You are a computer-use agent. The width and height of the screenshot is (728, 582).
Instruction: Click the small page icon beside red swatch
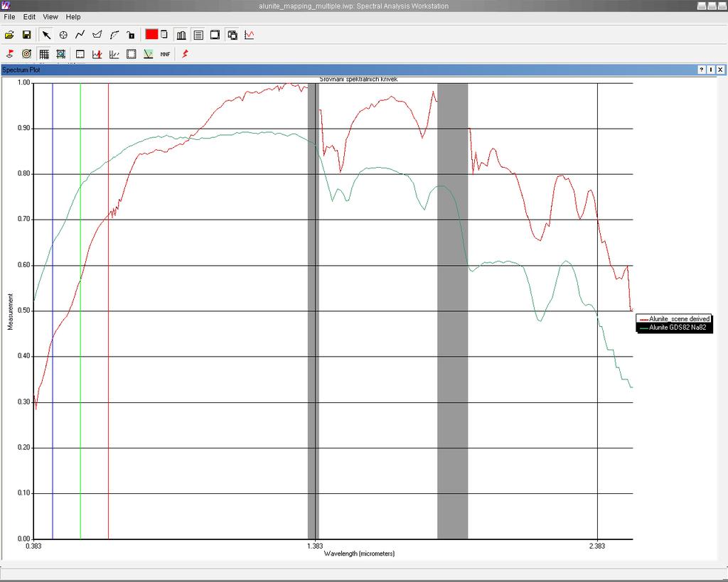click(164, 34)
